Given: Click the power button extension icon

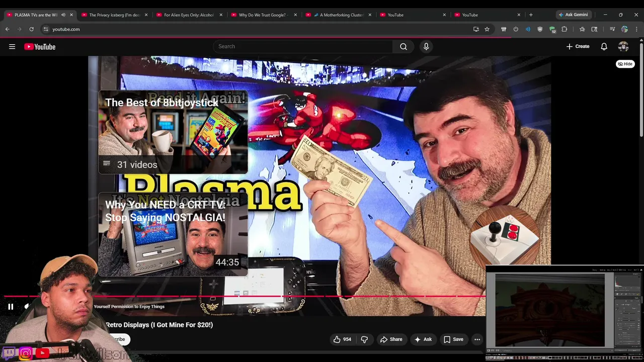Looking at the screenshot, I should 516,29.
